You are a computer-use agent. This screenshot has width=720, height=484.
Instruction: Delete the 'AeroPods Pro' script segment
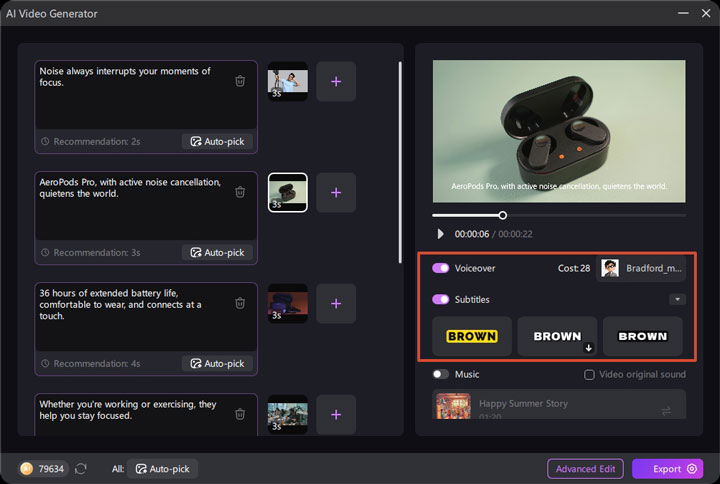click(x=240, y=192)
